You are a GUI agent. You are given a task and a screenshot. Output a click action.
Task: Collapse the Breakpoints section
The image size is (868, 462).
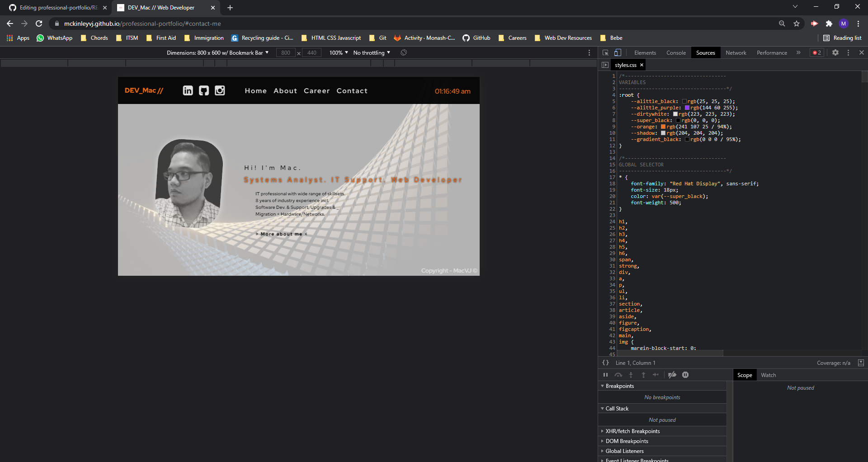pos(662,386)
